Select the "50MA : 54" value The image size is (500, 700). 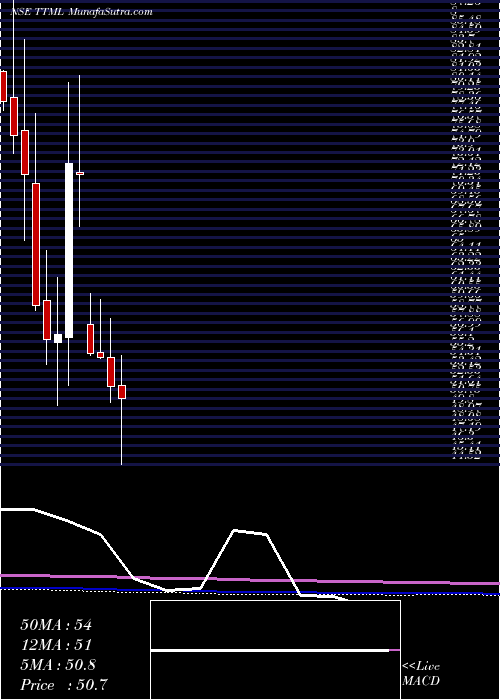pyautogui.click(x=56, y=625)
